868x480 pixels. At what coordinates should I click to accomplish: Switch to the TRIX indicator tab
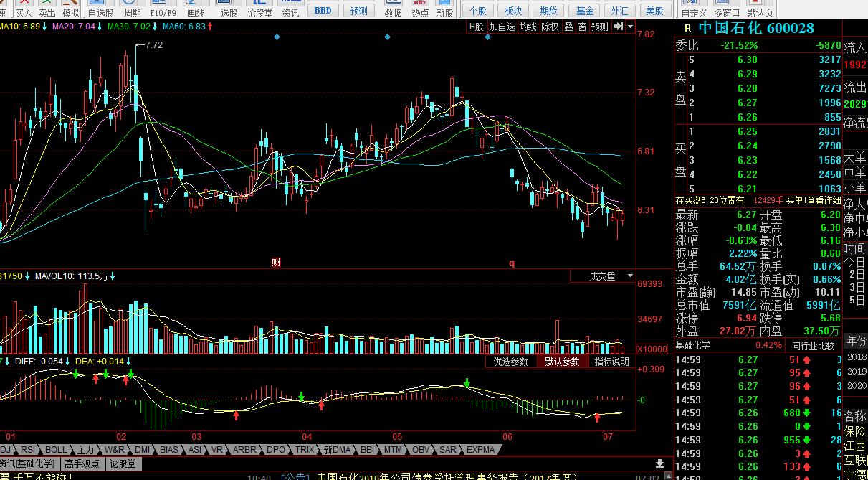point(305,450)
